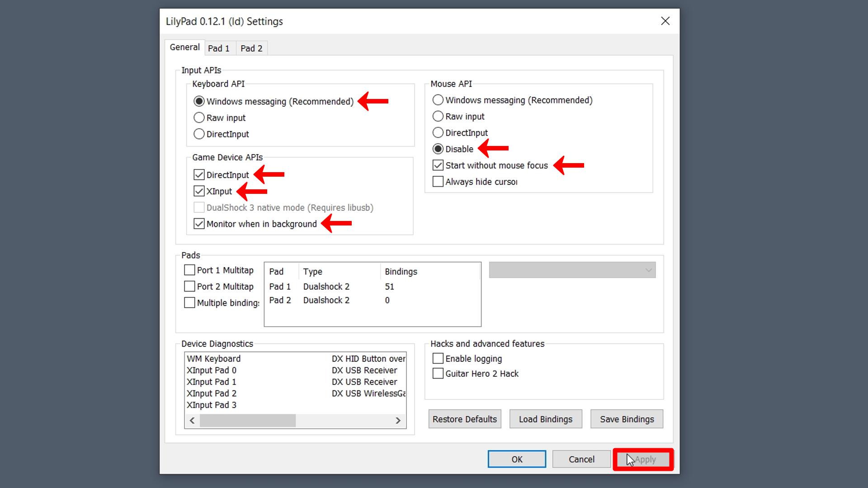Click Load Bindings
The width and height of the screenshot is (868, 488).
[545, 419]
